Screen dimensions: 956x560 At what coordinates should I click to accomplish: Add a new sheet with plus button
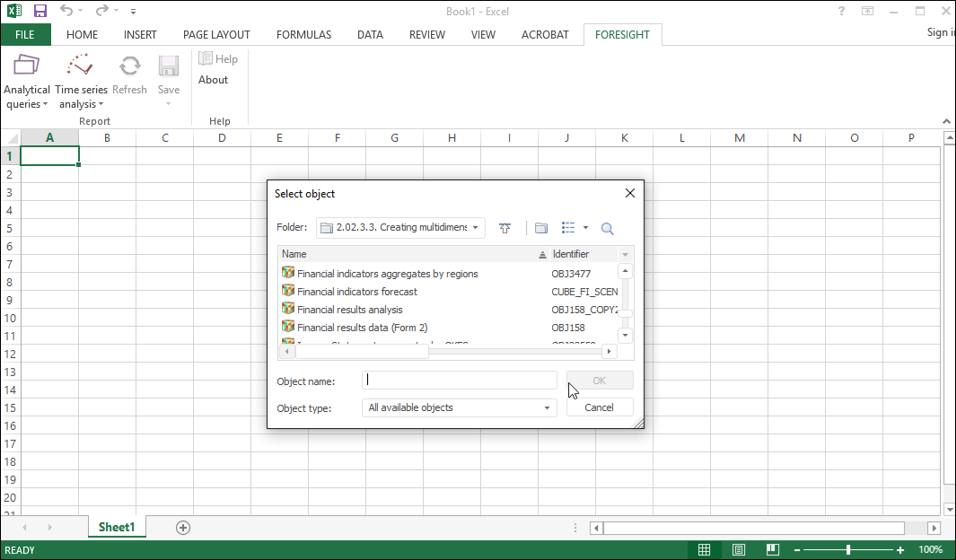(183, 528)
